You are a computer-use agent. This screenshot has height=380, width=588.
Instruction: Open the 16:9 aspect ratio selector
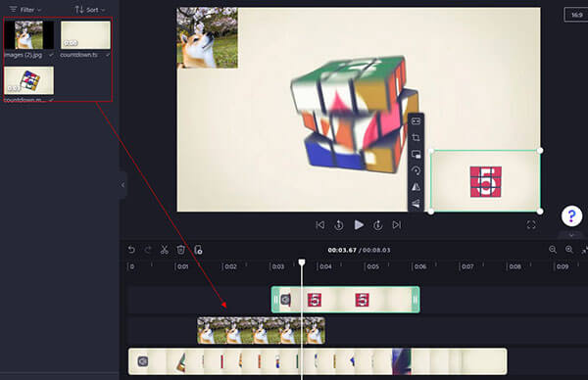(x=576, y=15)
